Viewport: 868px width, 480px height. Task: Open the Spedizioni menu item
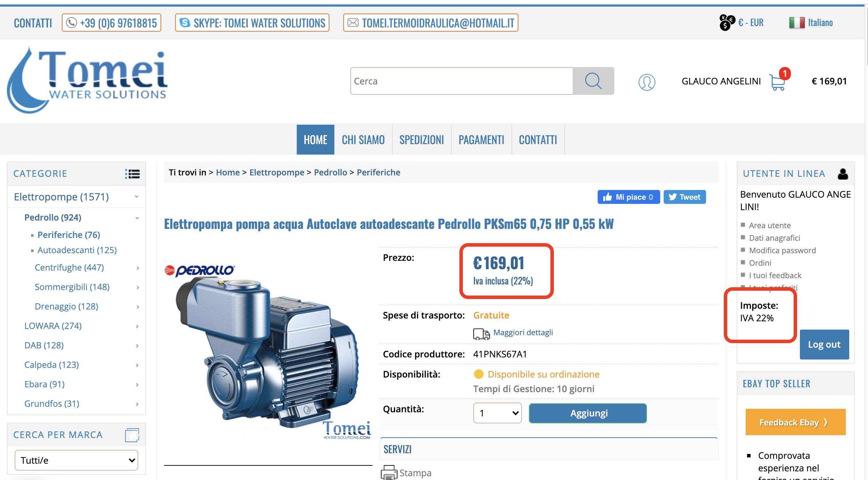421,140
